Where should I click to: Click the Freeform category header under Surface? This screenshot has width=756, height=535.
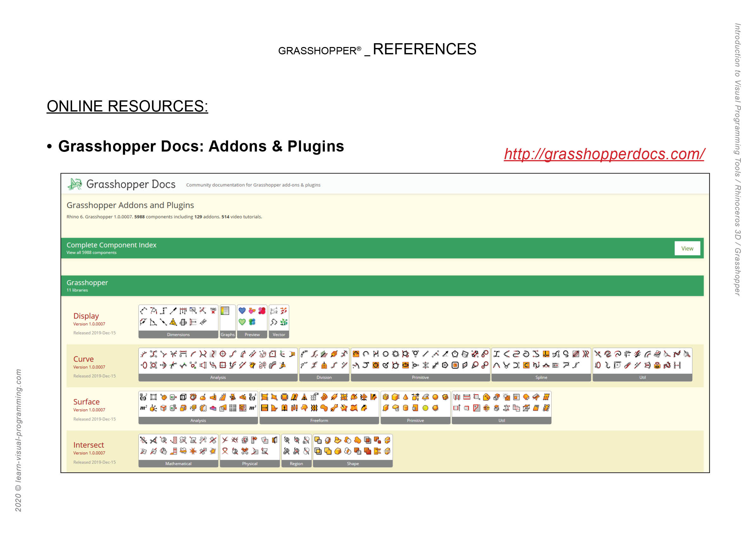pyautogui.click(x=319, y=420)
